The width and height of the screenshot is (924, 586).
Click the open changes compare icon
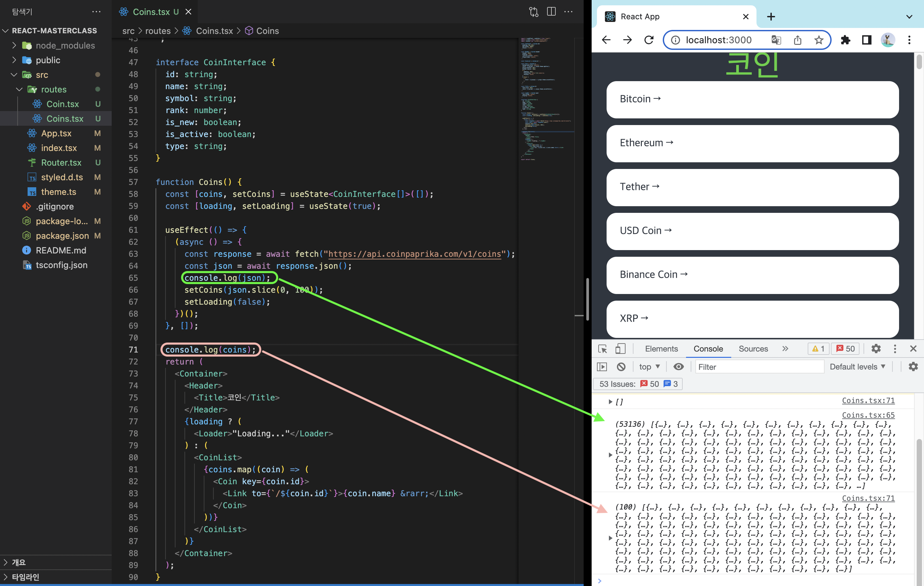coord(533,12)
